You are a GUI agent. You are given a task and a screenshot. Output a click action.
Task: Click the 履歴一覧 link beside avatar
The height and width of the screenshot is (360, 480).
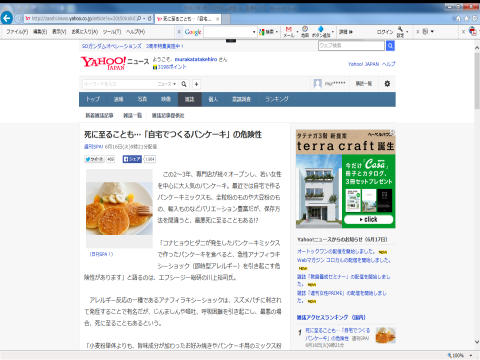pos(364,84)
